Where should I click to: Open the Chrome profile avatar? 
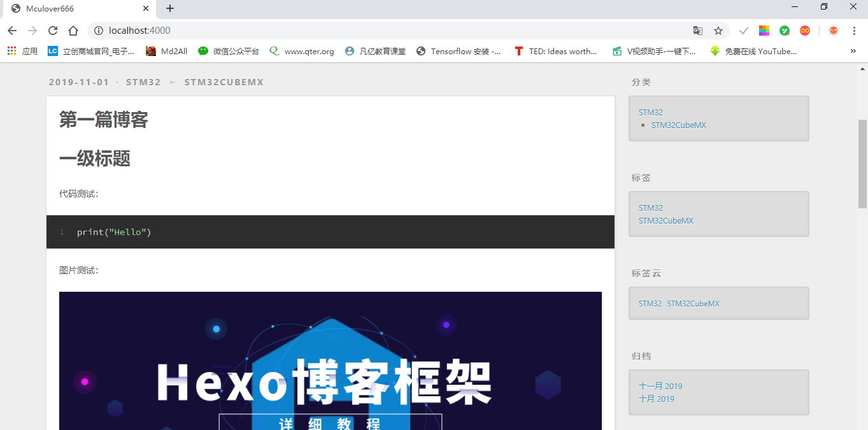[x=834, y=31]
